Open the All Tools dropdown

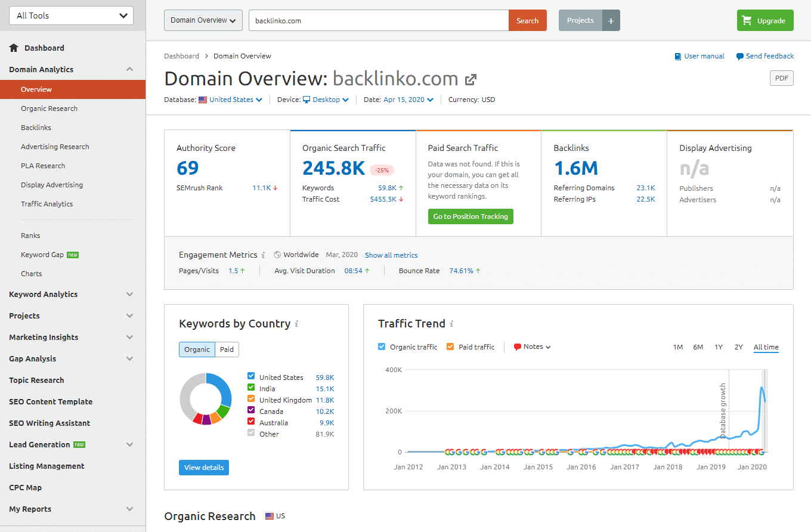[70, 15]
